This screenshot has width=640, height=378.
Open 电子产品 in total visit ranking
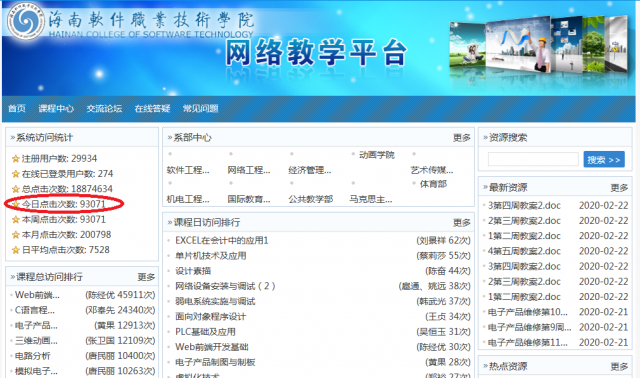point(36,326)
